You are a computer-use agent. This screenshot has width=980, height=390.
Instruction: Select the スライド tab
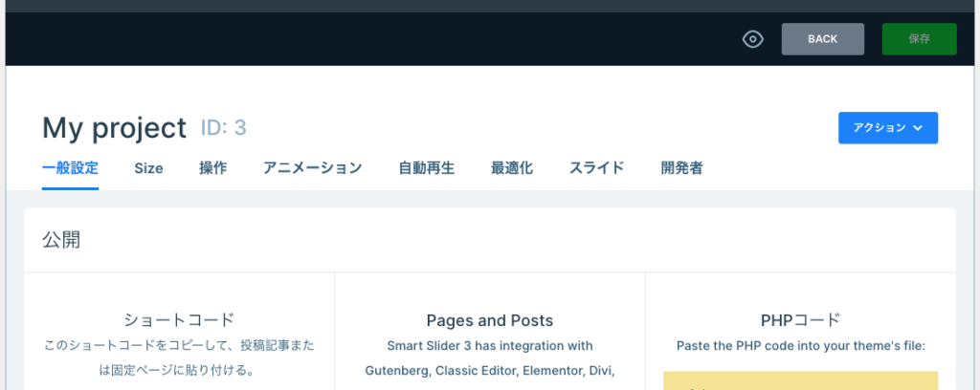(596, 168)
